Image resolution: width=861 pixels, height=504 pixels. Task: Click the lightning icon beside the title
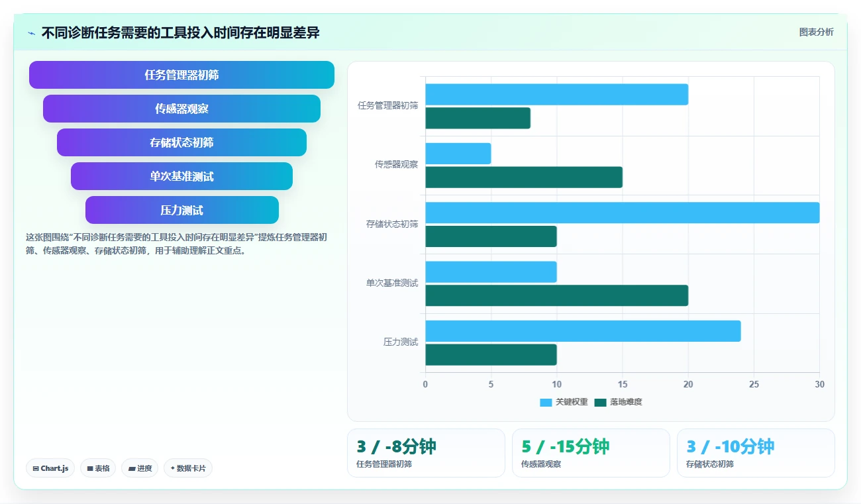click(31, 32)
